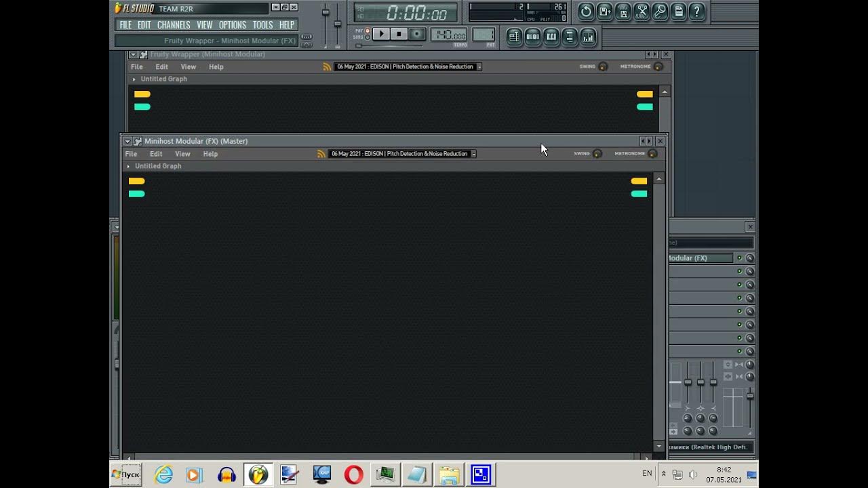
Task: Click Metronome knob in Minihost Modular (Master)
Action: tap(652, 154)
